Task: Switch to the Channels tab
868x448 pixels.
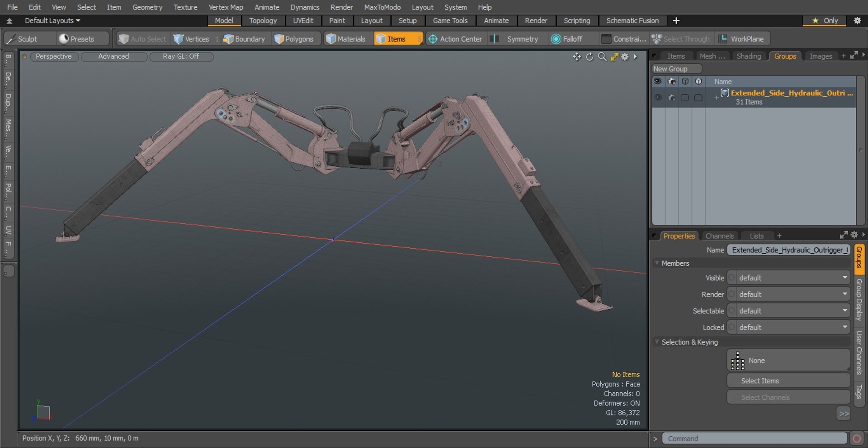Action: click(719, 236)
